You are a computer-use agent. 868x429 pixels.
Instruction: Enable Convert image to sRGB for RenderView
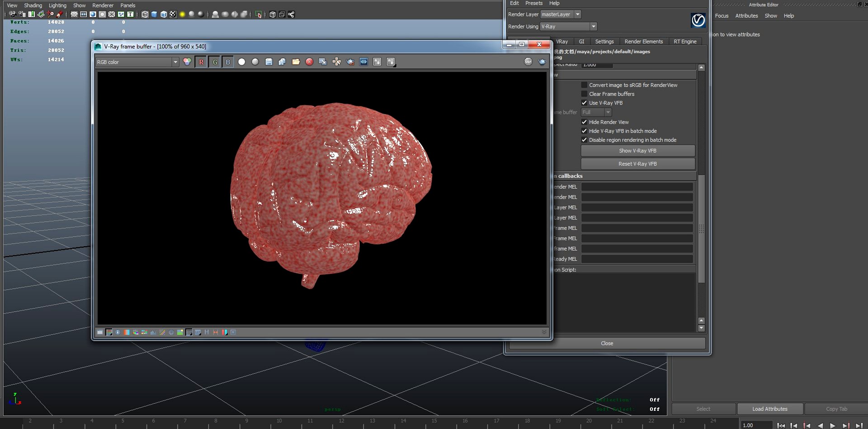(584, 85)
